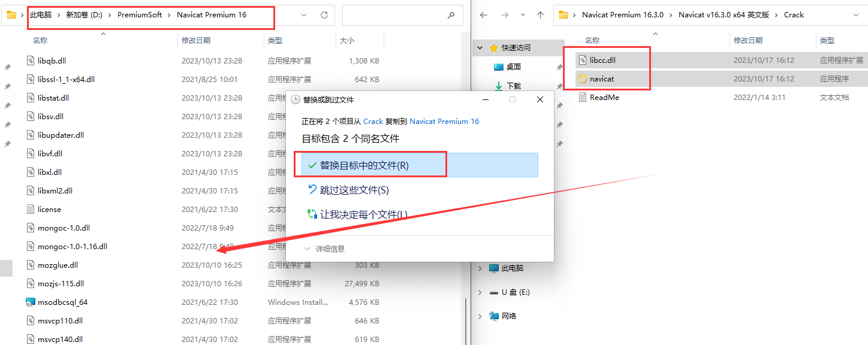Click the libxml2.dll file icon

tap(31, 190)
